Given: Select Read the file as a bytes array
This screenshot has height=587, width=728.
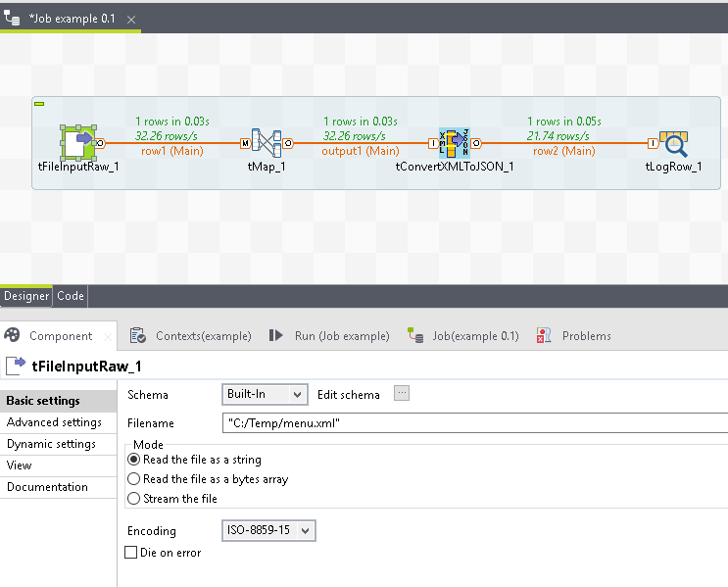Looking at the screenshot, I should click(134, 479).
